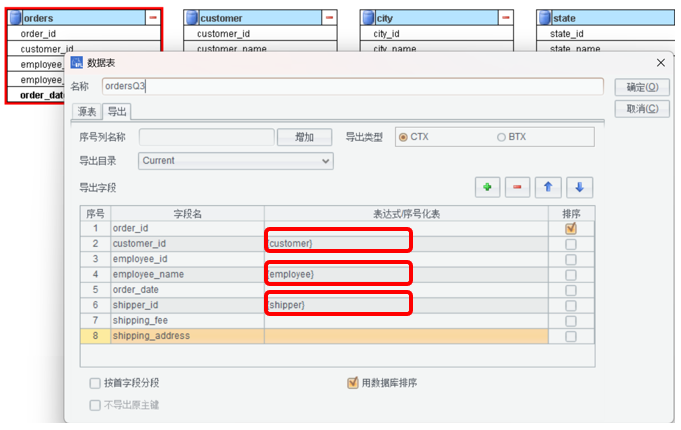This screenshot has width=681, height=430.
Task: Move field up with blue up arrow
Action: coord(548,187)
